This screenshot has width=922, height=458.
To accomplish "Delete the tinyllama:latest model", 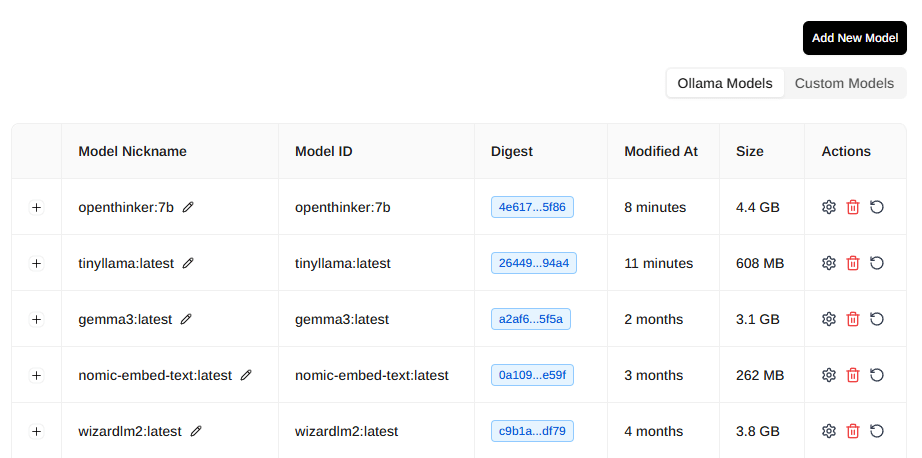I will coord(853,263).
